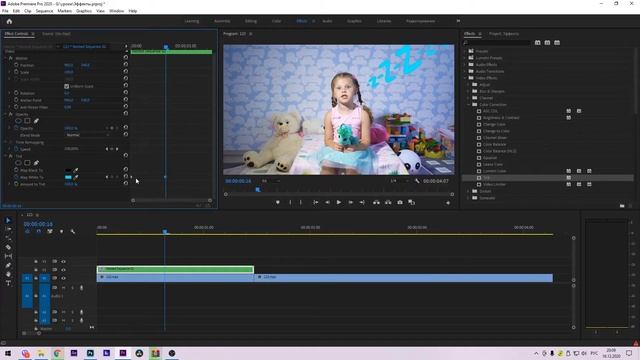Click the pen mask tool under Opacity
Screen dimensions: 640x360
pyautogui.click(x=36, y=121)
